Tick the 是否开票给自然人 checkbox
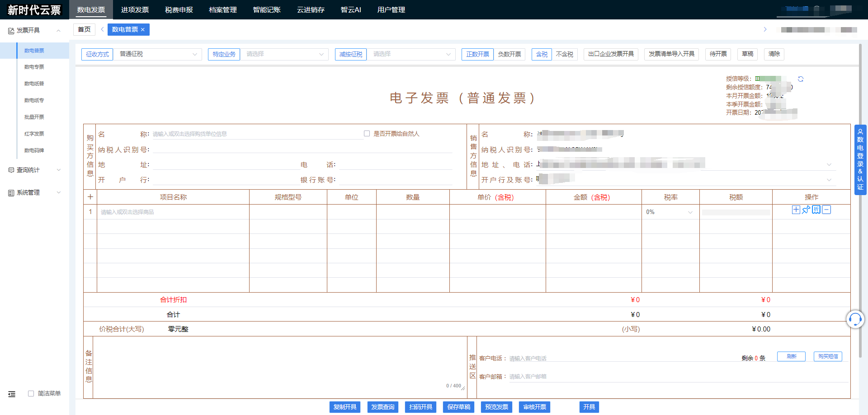 pos(367,134)
